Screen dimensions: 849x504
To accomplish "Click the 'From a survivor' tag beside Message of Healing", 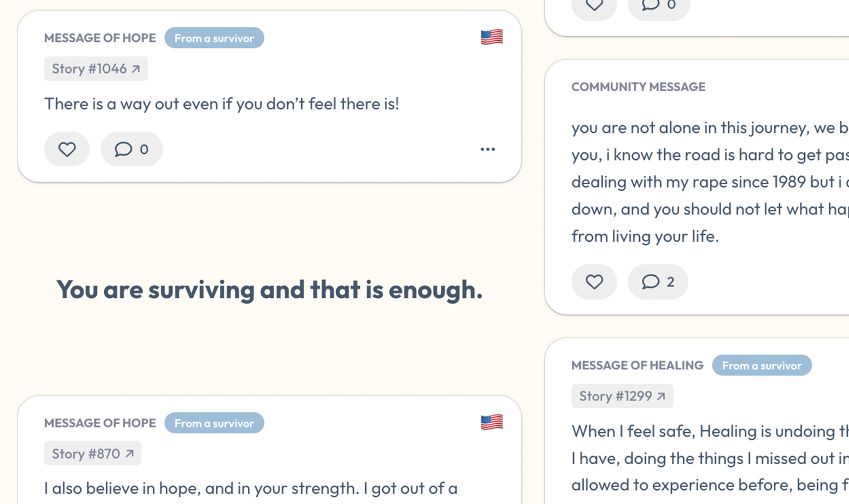I will tap(762, 365).
